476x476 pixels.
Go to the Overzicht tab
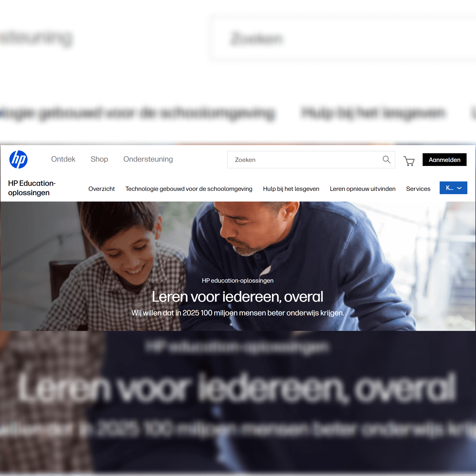click(x=101, y=189)
